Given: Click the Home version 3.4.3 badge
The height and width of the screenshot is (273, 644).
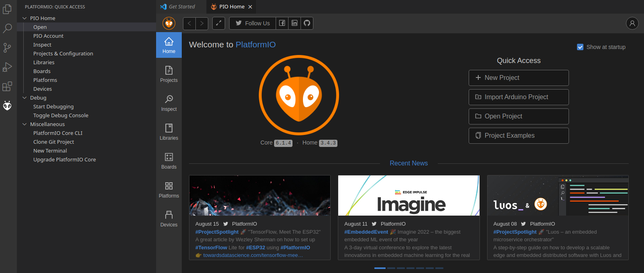Looking at the screenshot, I should [328, 143].
